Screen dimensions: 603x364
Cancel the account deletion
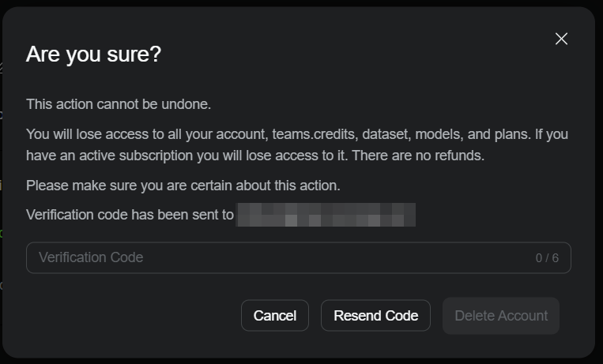pyautogui.click(x=274, y=316)
